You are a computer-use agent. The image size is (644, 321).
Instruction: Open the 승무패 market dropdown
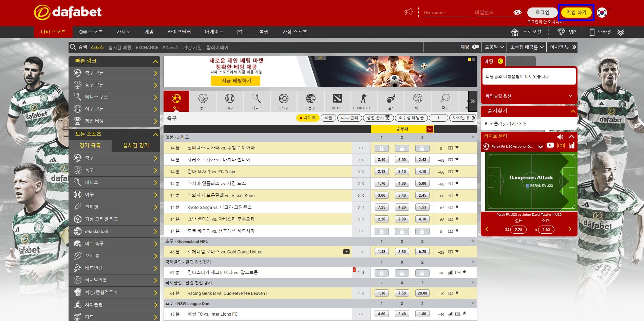(429, 129)
